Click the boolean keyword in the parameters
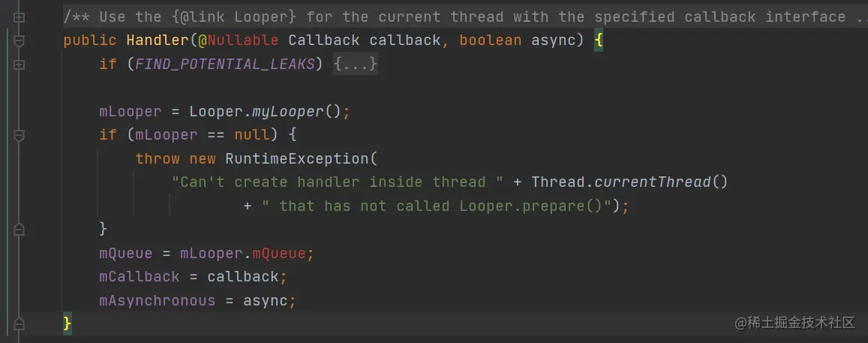Screen dimensions: 868x343 click(491, 41)
